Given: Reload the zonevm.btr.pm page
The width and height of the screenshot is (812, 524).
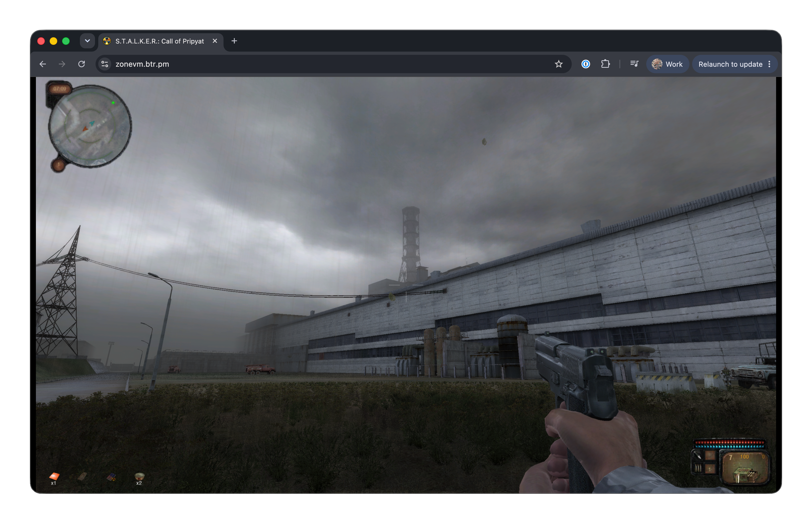Looking at the screenshot, I should tap(82, 64).
